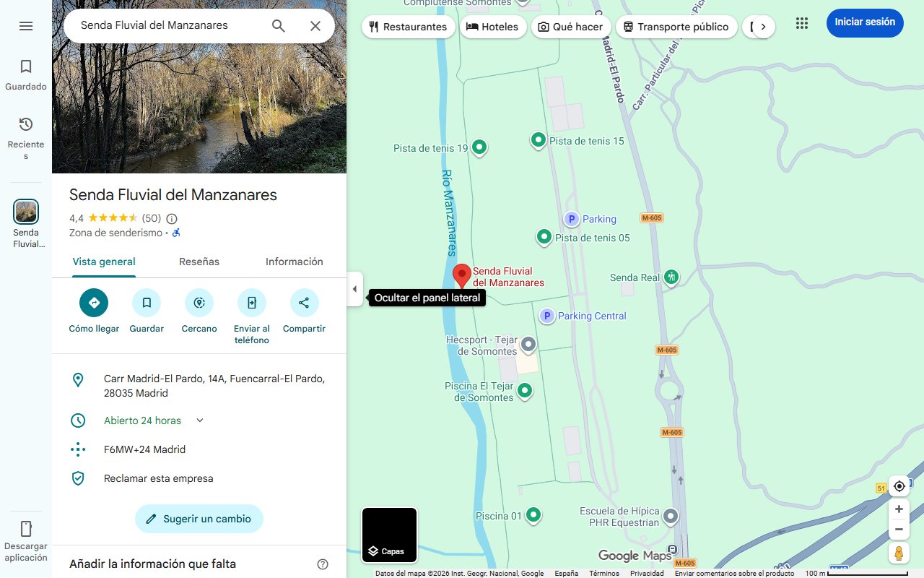
Task: Activate the Street View pegman
Action: click(899, 553)
